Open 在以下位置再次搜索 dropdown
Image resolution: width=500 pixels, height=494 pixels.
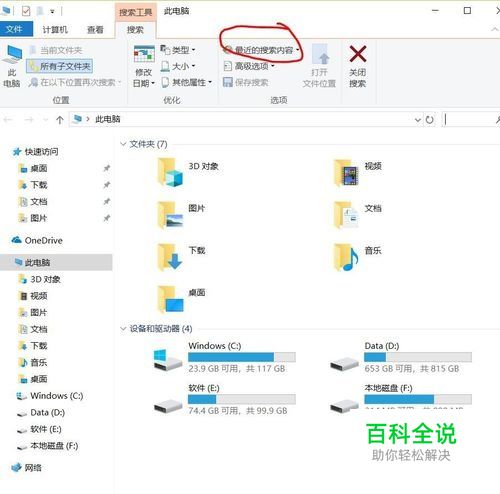[x=75, y=82]
